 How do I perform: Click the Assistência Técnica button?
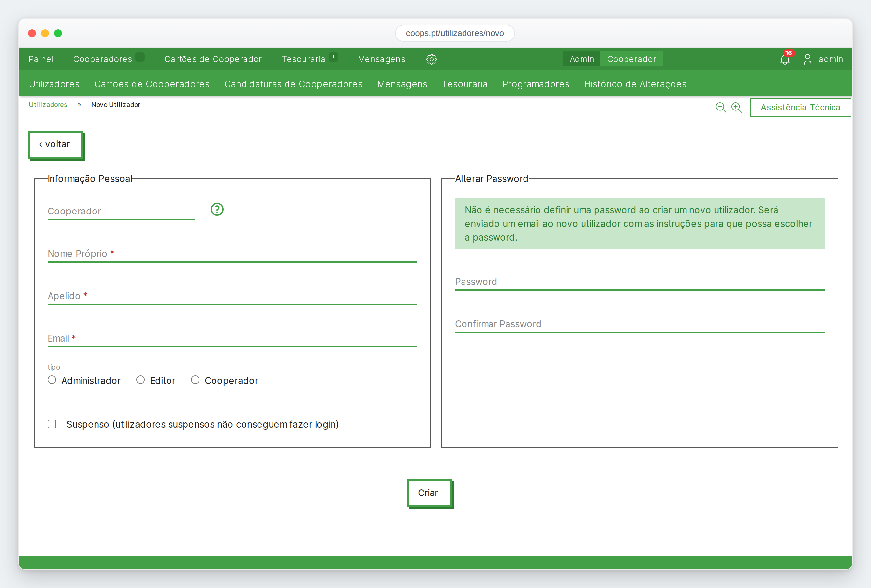tap(800, 108)
